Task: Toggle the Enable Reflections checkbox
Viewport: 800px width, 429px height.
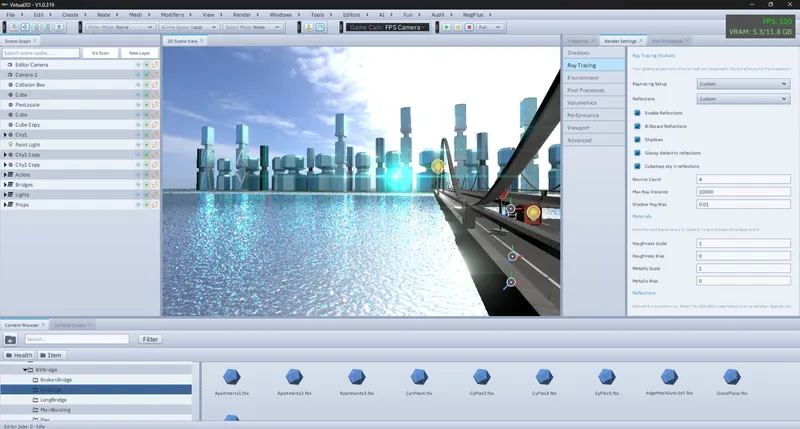Action: click(637, 113)
